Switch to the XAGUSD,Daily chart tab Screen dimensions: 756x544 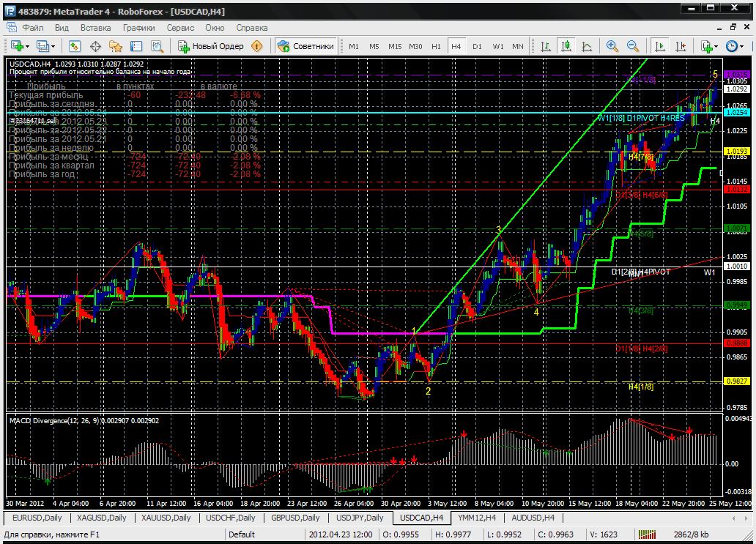coord(101,518)
